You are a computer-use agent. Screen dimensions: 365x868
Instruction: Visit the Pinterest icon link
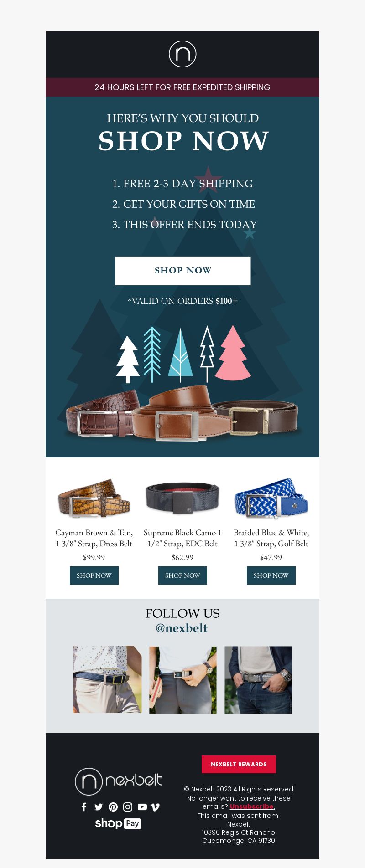click(113, 807)
